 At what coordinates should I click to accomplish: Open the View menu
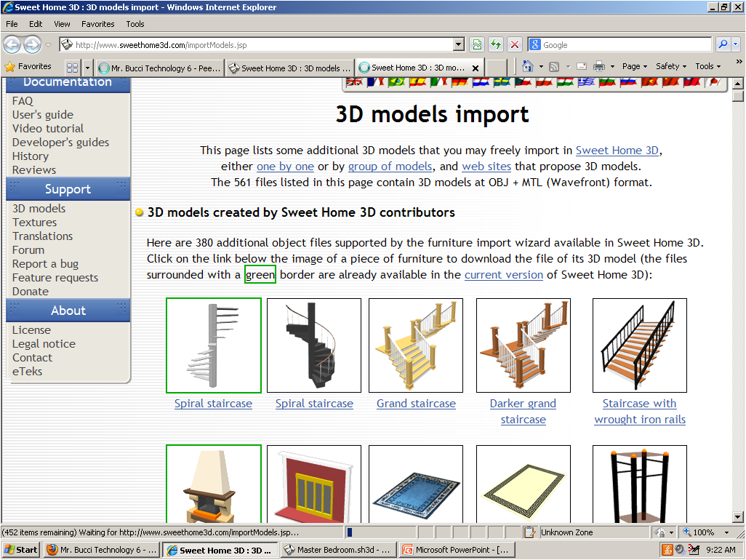pyautogui.click(x=62, y=24)
